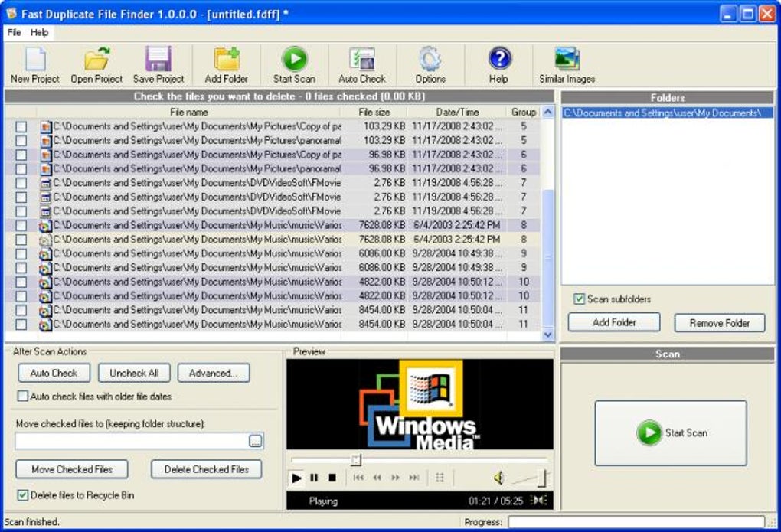
Task: Click the Help question mark toolbar icon
Action: [x=499, y=59]
